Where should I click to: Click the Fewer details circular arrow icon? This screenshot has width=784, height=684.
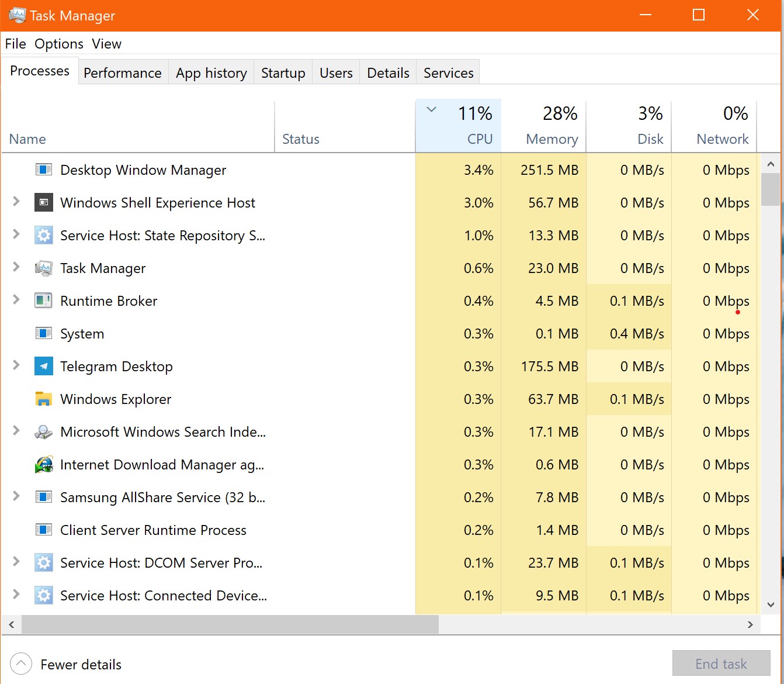(x=21, y=664)
